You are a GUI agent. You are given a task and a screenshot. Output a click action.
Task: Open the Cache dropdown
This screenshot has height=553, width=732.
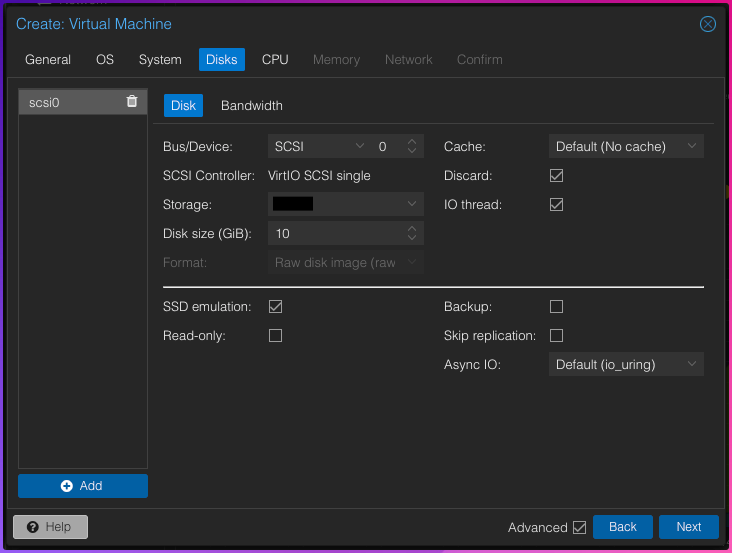click(625, 147)
